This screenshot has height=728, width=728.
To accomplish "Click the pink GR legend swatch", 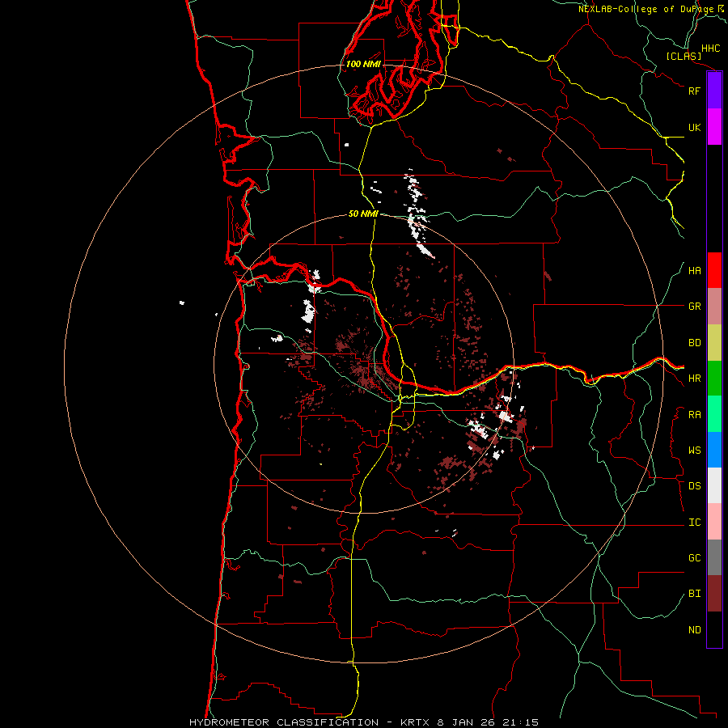I will 714,307.
